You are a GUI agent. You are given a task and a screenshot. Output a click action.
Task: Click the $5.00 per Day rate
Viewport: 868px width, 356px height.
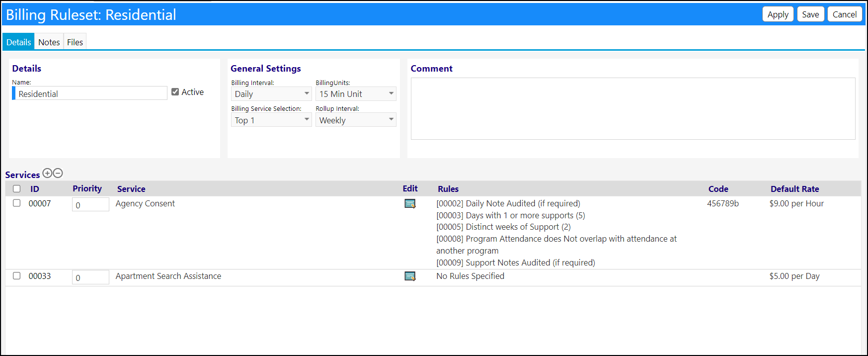(794, 276)
